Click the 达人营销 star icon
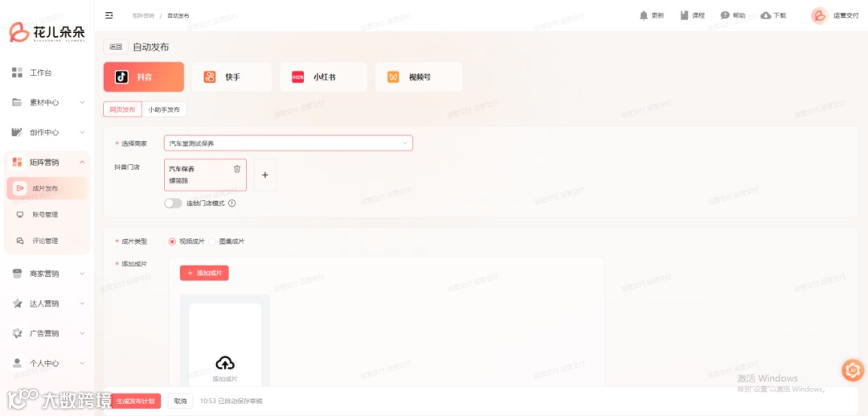Screen dimensions: 868x416 17,303
